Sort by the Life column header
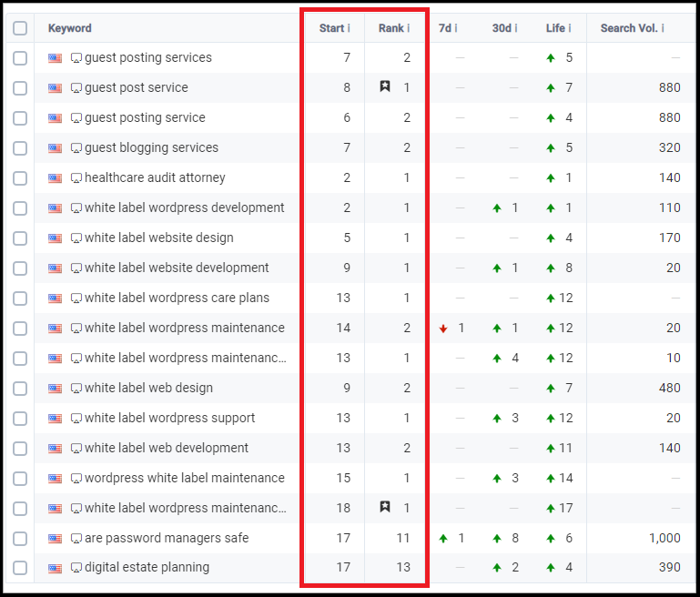The image size is (700, 597). [555, 28]
